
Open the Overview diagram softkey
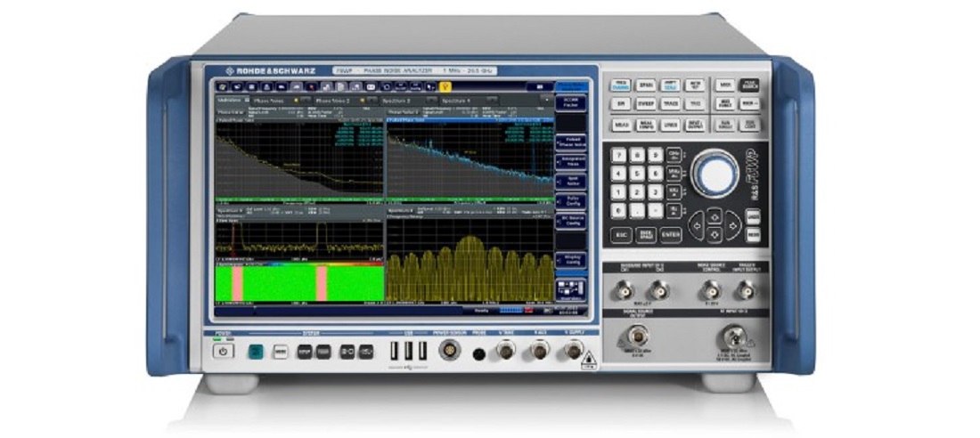(570, 290)
